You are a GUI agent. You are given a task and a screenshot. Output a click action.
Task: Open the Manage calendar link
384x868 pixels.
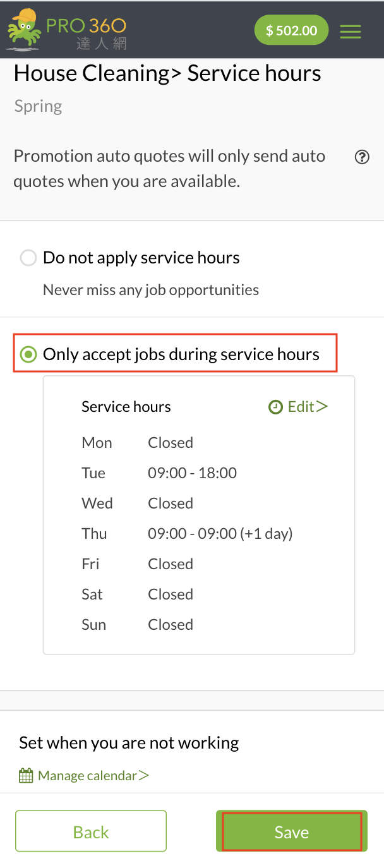[x=87, y=775]
